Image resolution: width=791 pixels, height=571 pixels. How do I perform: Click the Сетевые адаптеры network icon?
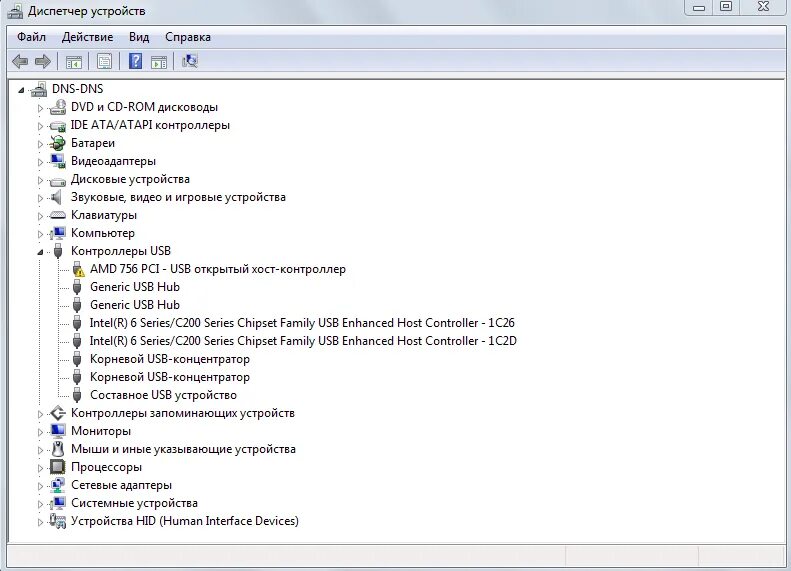tap(58, 485)
